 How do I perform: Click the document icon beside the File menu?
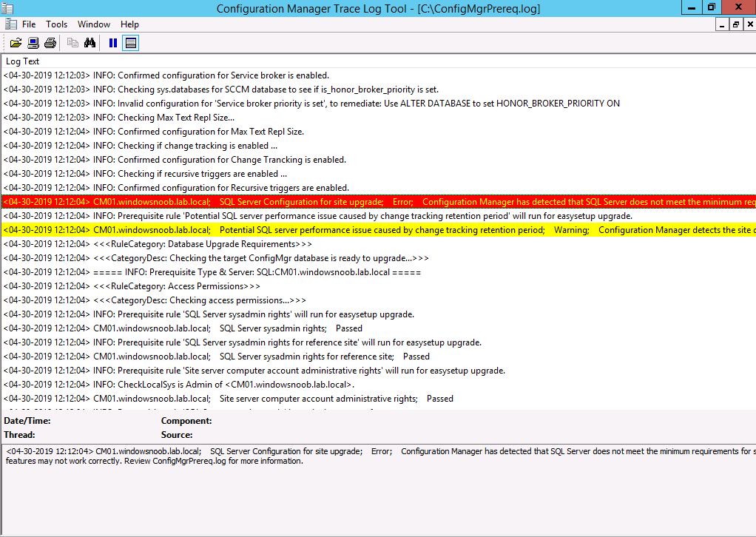(11, 24)
